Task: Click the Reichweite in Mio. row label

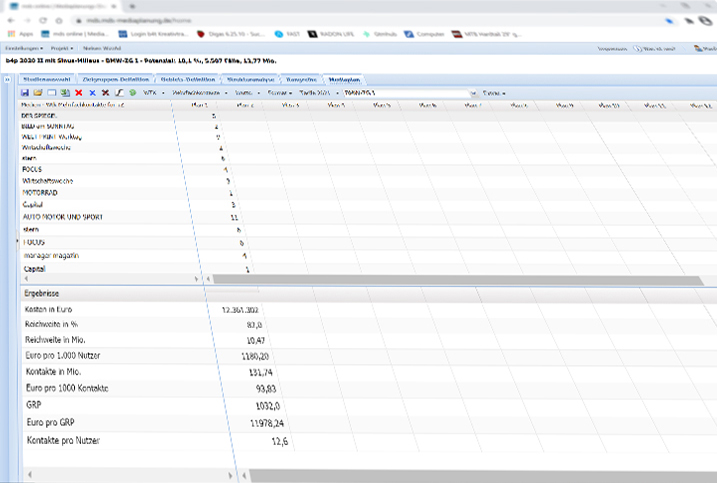Action: pyautogui.click(x=55, y=339)
